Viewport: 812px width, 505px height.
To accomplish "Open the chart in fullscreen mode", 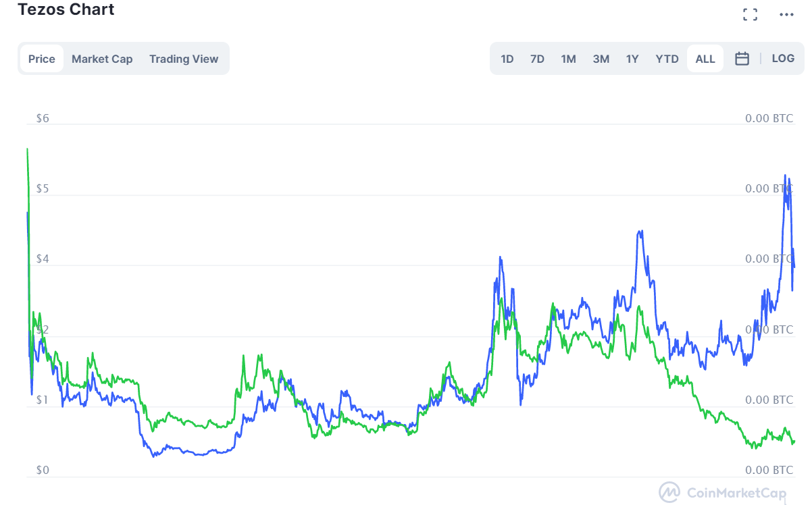I will 750,15.
